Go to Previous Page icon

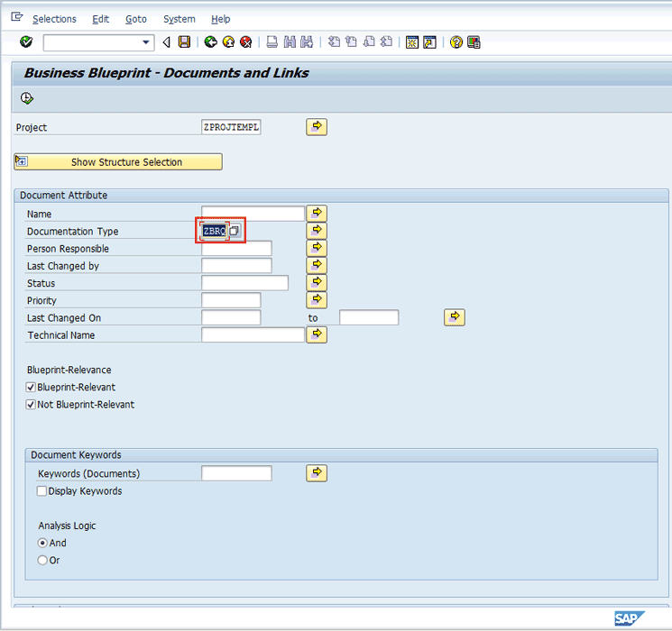pyautogui.click(x=352, y=42)
